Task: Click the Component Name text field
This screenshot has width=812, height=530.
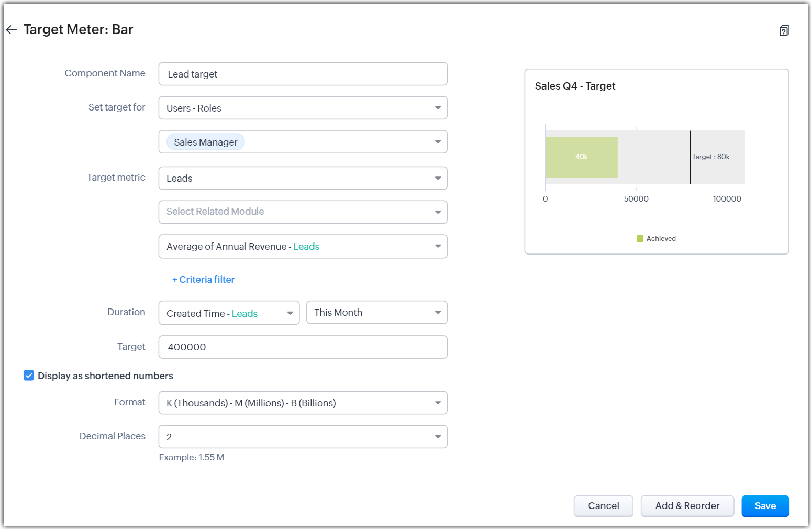Action: (303, 74)
